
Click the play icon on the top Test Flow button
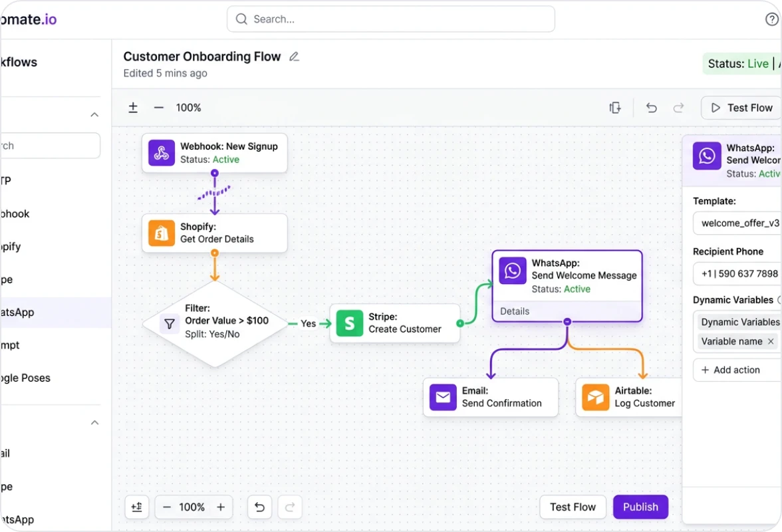point(716,108)
